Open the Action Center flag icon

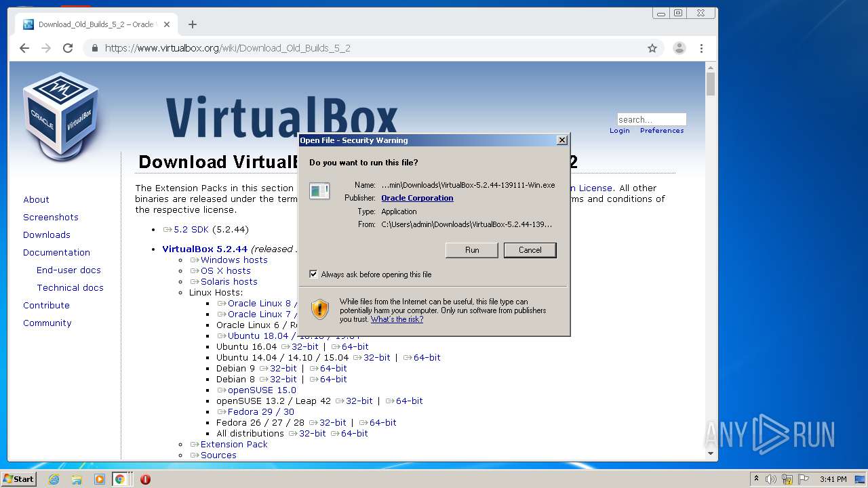click(803, 479)
